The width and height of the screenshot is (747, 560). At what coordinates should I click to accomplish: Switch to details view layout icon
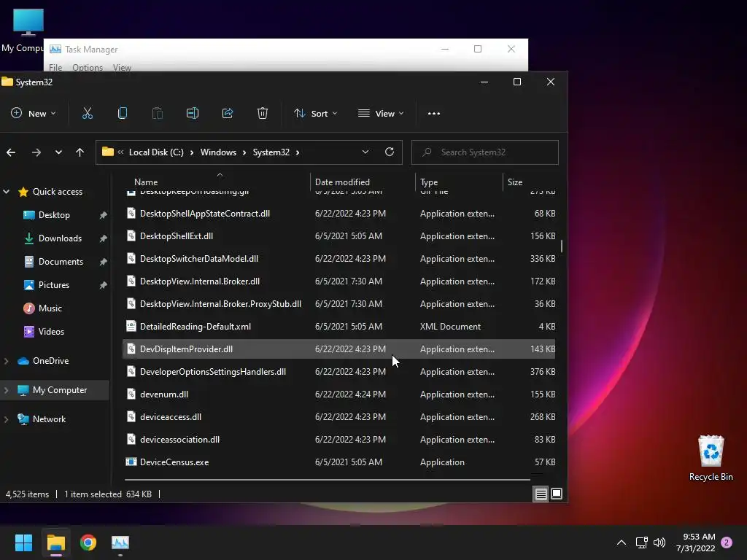point(541,494)
